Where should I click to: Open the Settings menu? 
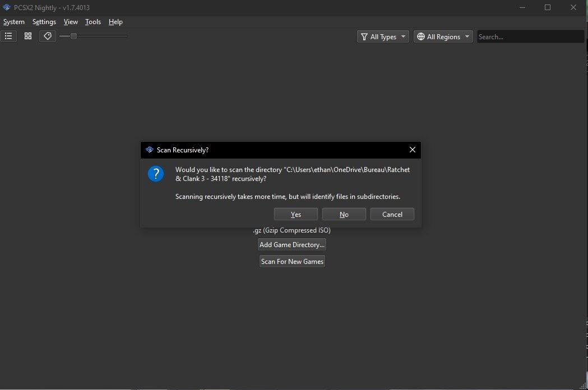pos(44,22)
